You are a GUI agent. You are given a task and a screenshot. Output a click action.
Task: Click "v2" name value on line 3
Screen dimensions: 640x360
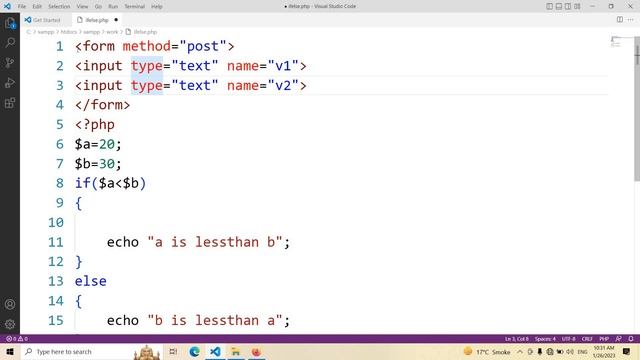point(283,85)
